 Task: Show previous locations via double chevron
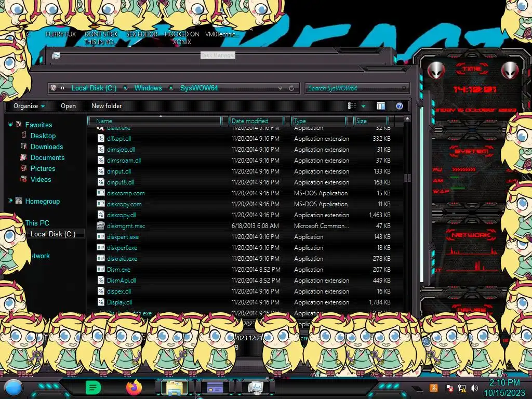coord(62,88)
